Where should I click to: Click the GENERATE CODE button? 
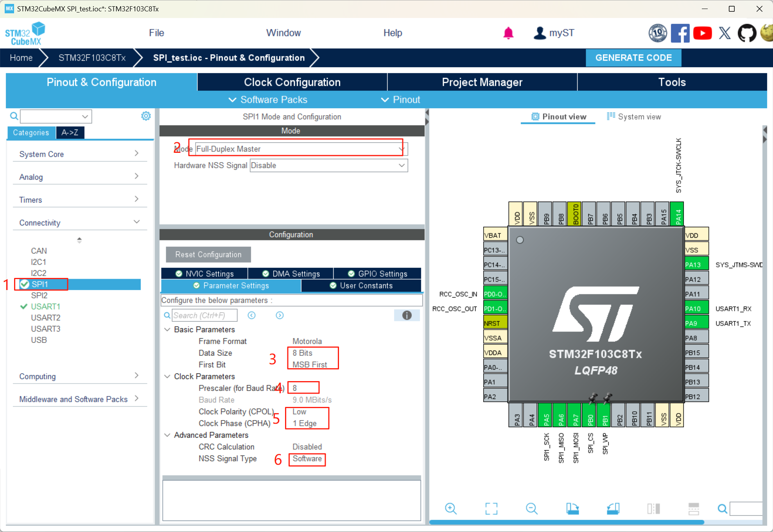[633, 57]
